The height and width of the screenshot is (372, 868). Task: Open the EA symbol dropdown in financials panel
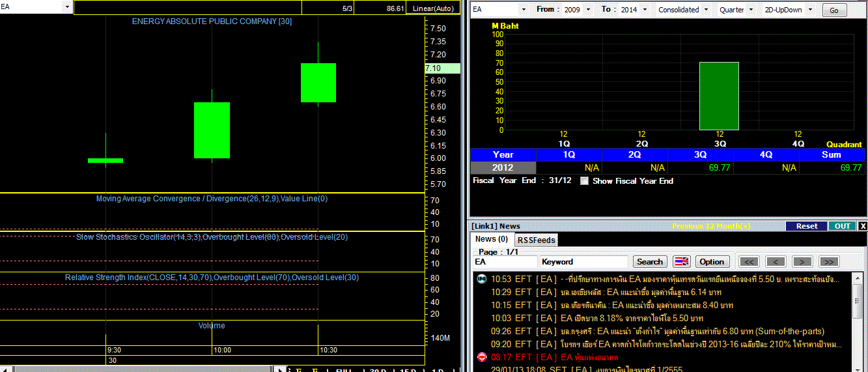click(523, 10)
